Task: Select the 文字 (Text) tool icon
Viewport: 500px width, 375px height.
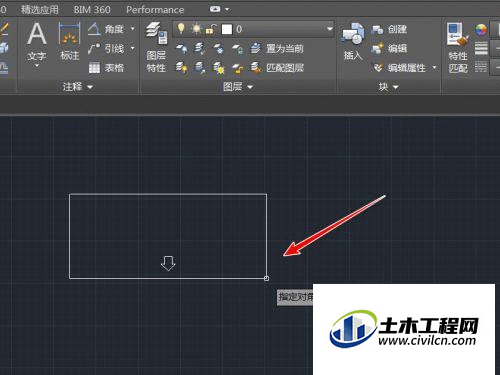Action: pos(37,34)
